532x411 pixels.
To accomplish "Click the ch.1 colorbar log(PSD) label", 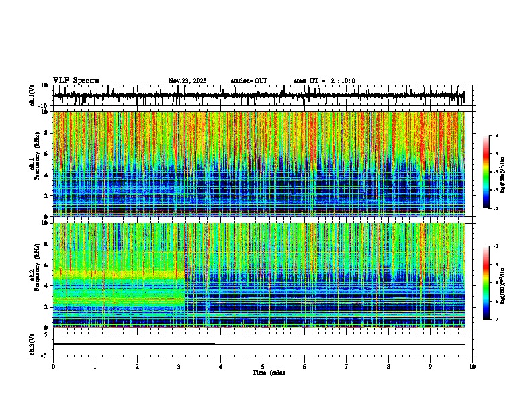I will (503, 175).
